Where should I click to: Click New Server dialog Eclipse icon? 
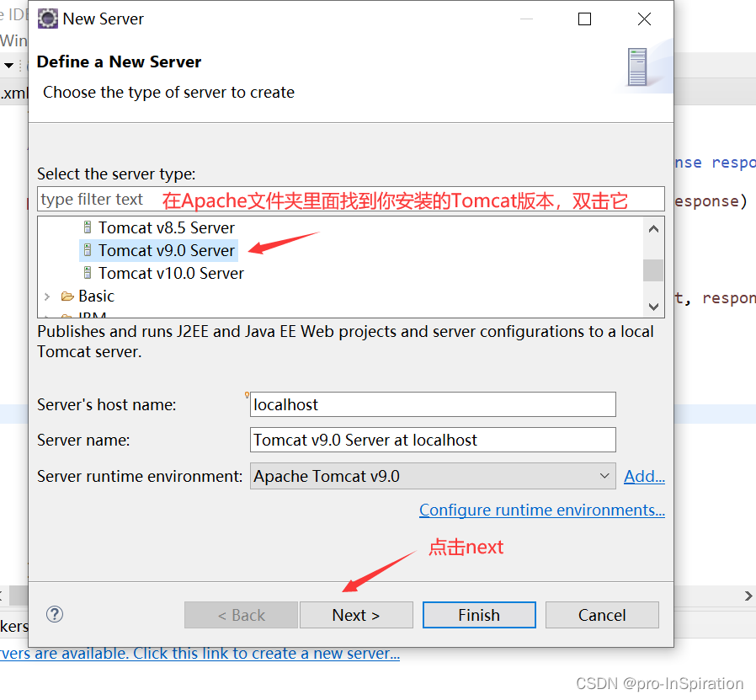48,19
